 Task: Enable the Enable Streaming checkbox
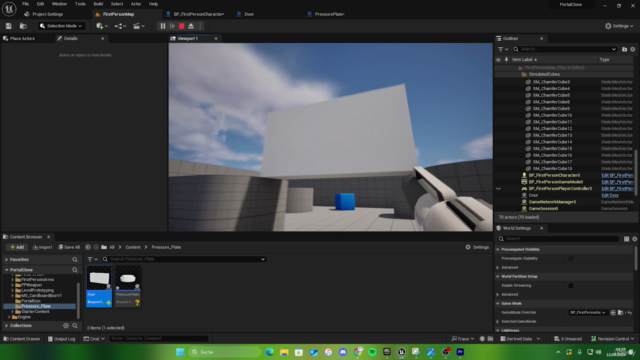tap(571, 286)
